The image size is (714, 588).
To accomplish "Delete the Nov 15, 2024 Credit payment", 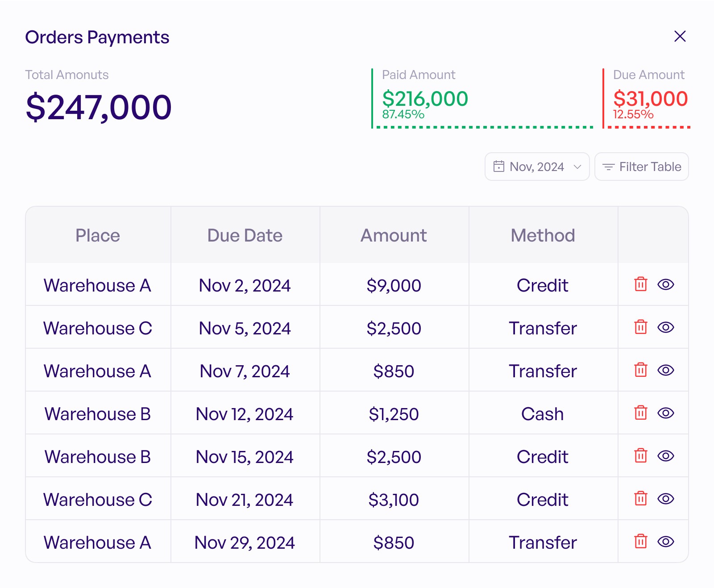I will 641,456.
